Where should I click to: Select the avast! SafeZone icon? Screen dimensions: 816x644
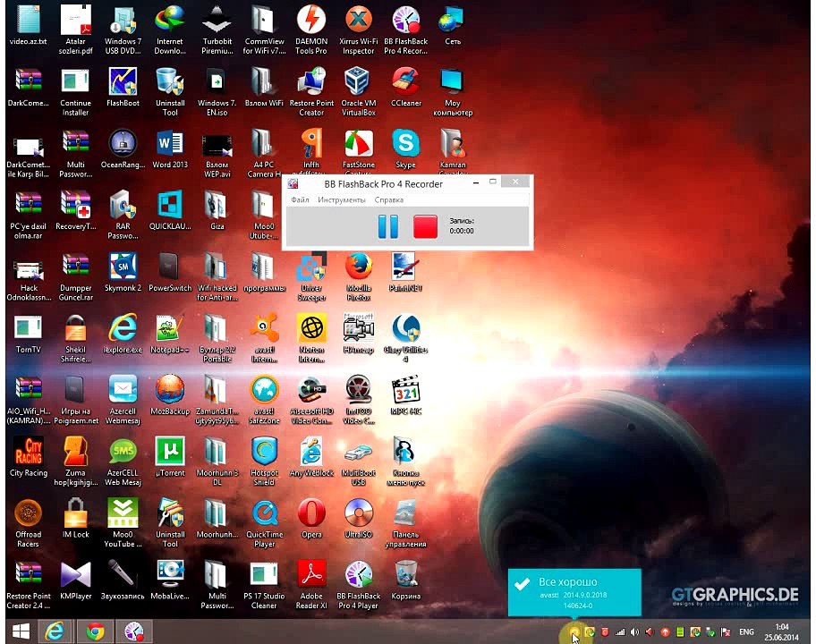click(264, 400)
